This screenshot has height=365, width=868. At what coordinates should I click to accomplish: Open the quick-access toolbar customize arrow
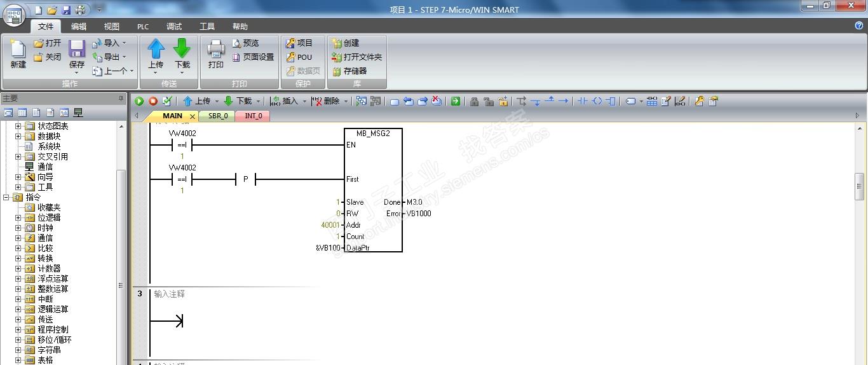99,10
